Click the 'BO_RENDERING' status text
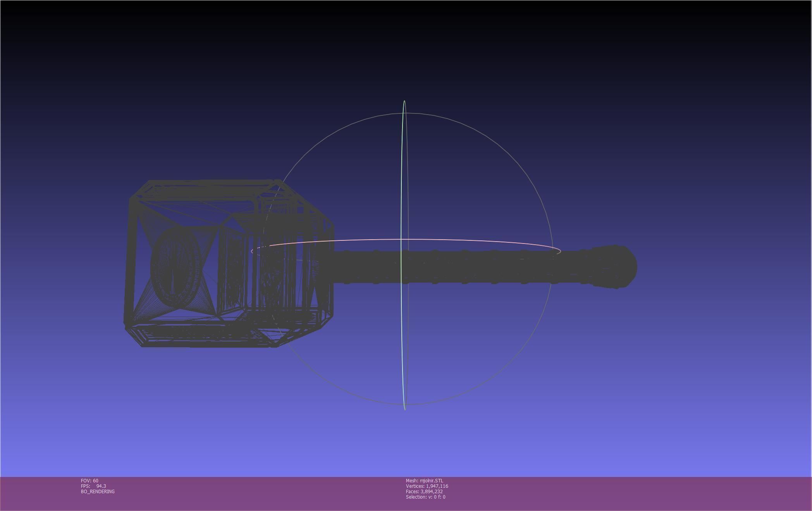 (x=98, y=491)
